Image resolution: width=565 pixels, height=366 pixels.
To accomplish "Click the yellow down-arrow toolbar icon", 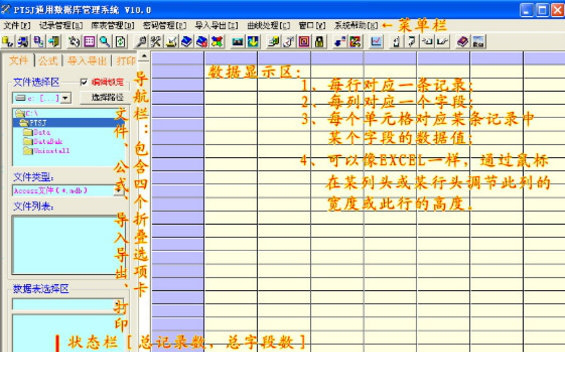I will point(253,42).
